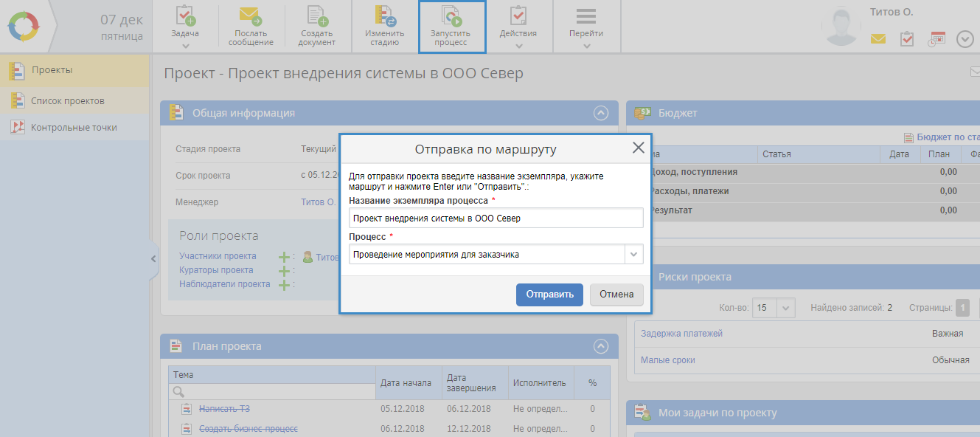Select Project List in the sidebar
This screenshot has width=980, height=437.
67,101
